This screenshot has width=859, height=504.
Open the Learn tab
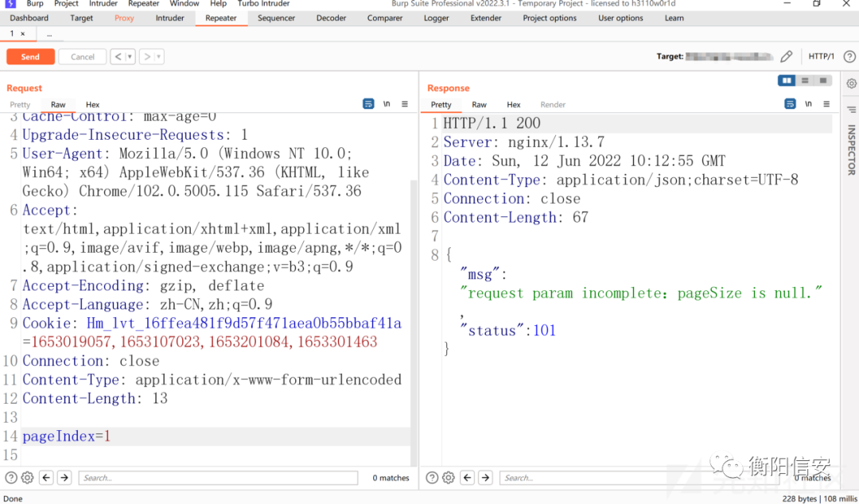tap(674, 18)
